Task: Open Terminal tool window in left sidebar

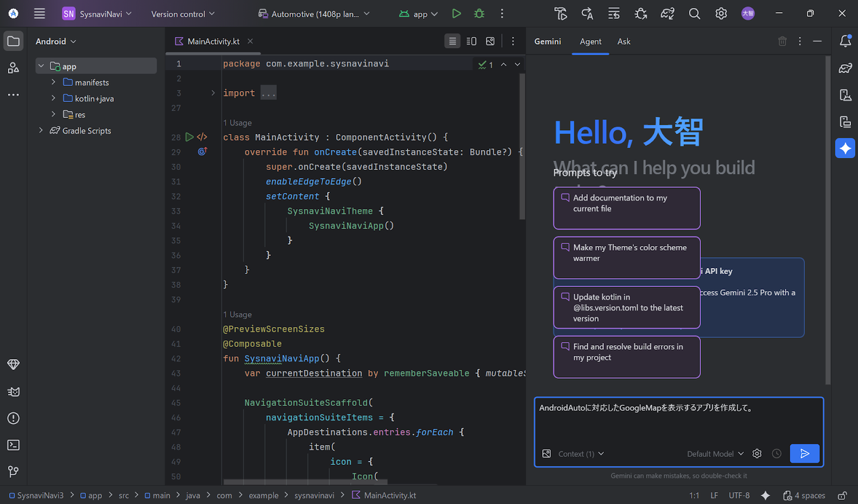Action: tap(13, 445)
